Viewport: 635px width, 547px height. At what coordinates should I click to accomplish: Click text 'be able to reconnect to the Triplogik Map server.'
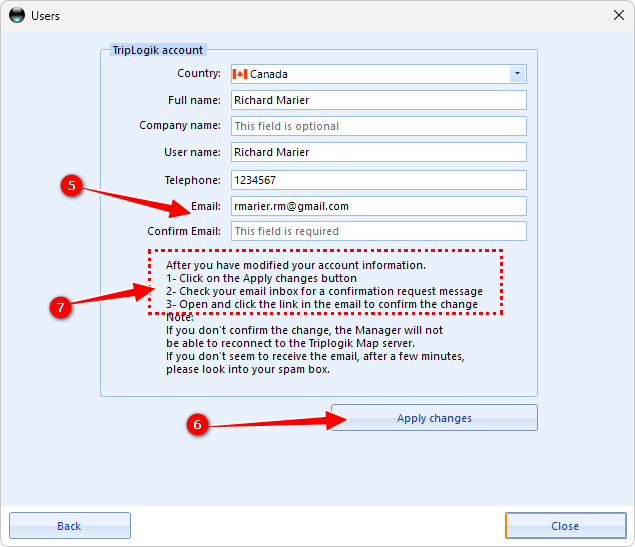pyautogui.click(x=290, y=343)
